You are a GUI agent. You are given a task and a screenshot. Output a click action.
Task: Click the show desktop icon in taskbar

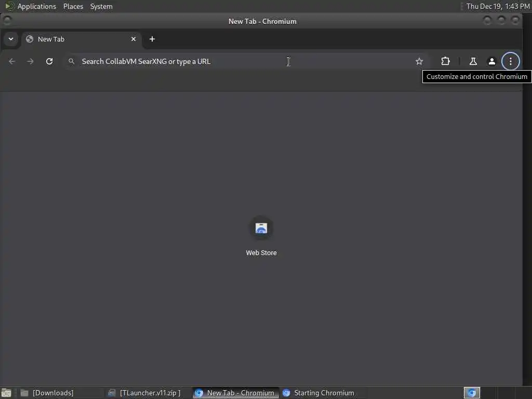click(x=6, y=393)
